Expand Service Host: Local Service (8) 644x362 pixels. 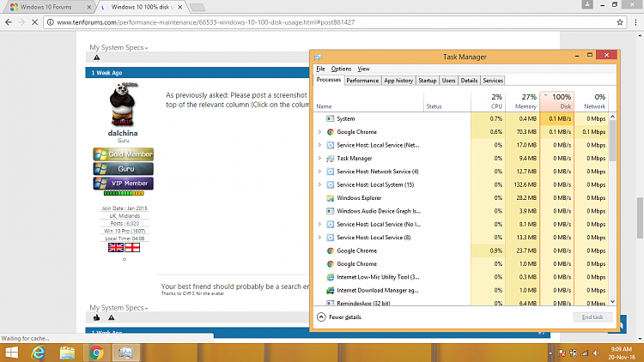click(x=319, y=238)
